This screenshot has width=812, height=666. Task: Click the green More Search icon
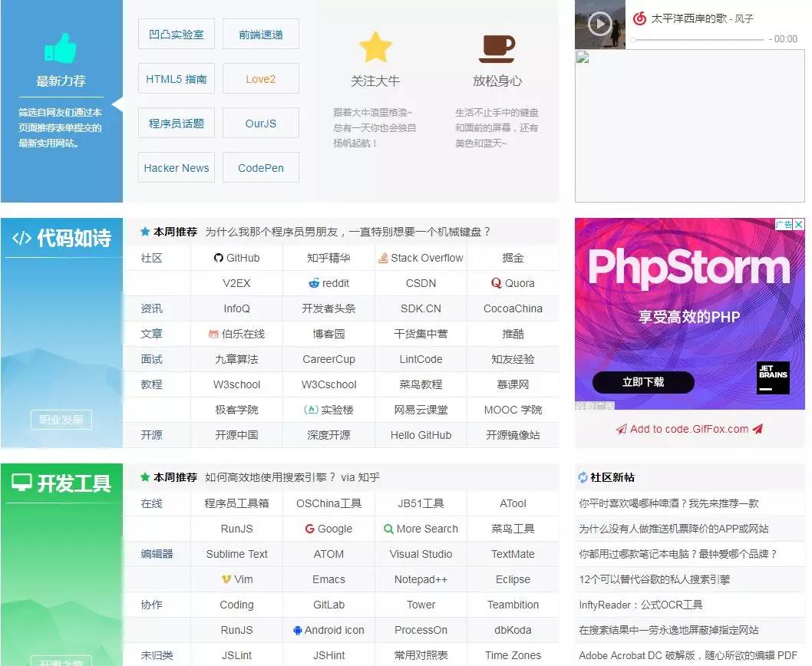pyautogui.click(x=390, y=528)
